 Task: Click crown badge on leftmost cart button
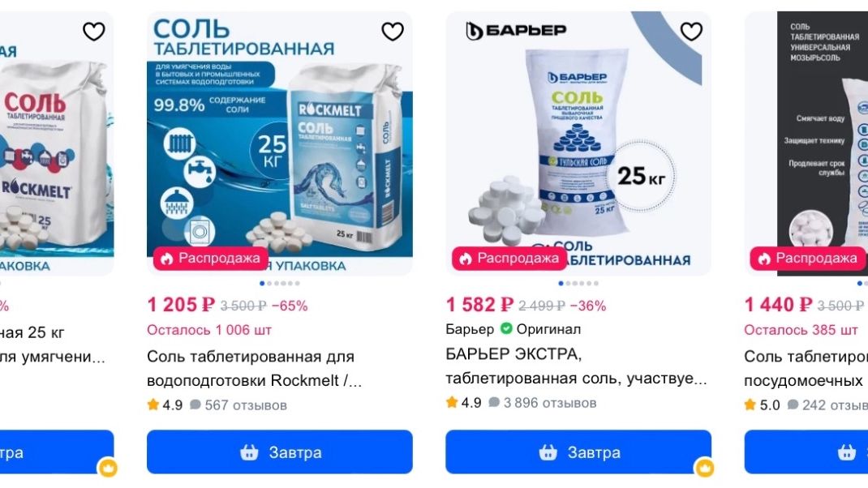point(107,468)
